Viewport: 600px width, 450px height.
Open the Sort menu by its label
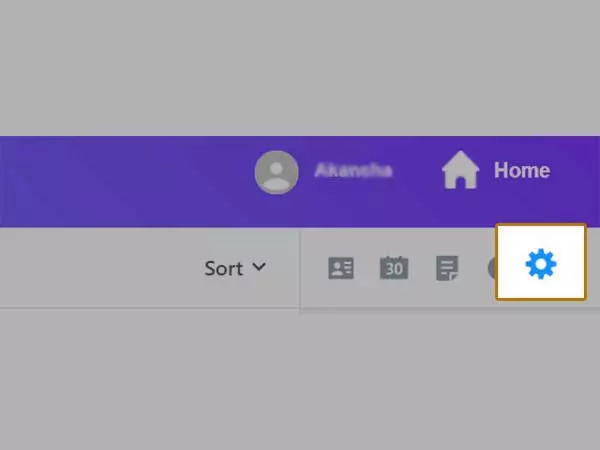click(x=223, y=268)
